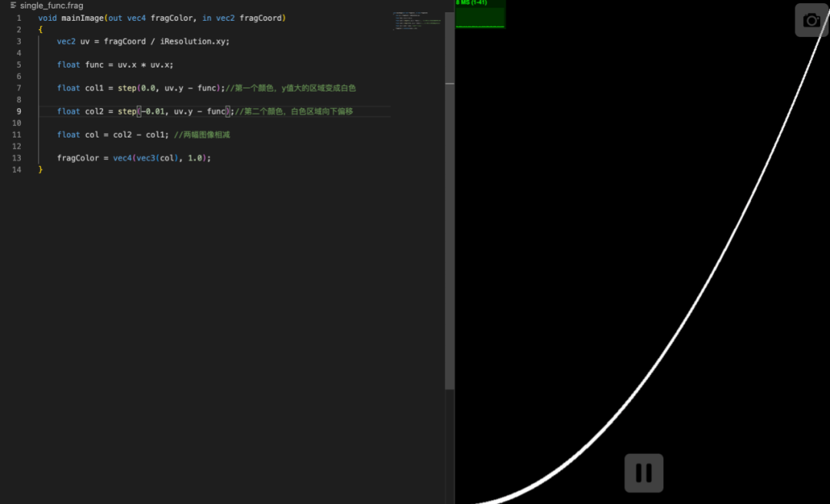
Task: Click line number 9 in gutter
Action: [x=18, y=111]
